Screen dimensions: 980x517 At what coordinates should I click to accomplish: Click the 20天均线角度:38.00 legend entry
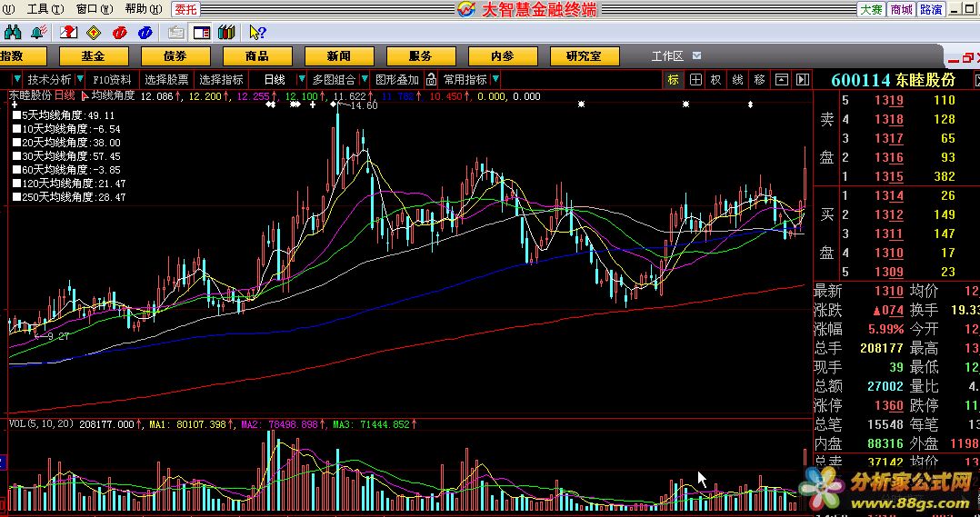coord(67,143)
